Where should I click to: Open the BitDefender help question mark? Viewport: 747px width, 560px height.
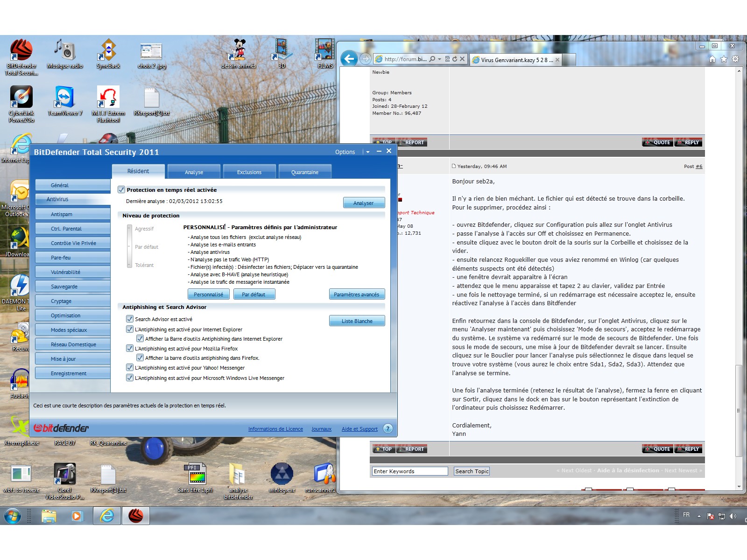388,428
